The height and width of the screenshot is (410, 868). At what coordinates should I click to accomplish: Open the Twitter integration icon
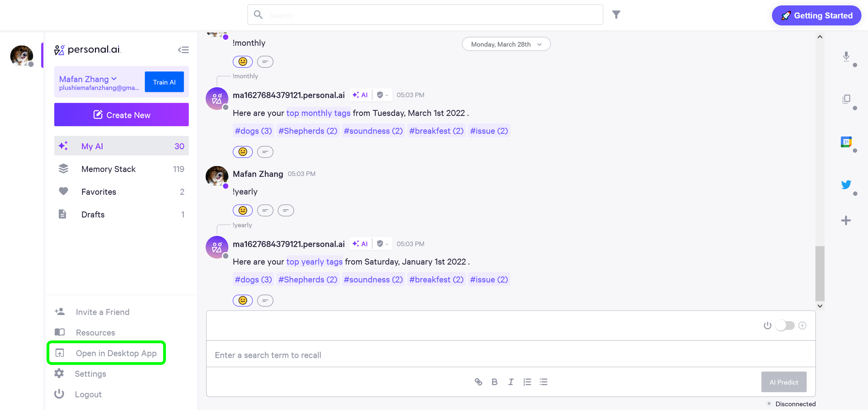click(846, 184)
